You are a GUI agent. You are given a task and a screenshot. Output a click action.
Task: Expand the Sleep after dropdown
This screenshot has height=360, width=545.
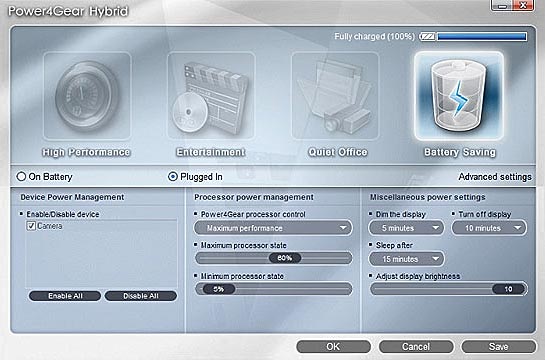406,259
